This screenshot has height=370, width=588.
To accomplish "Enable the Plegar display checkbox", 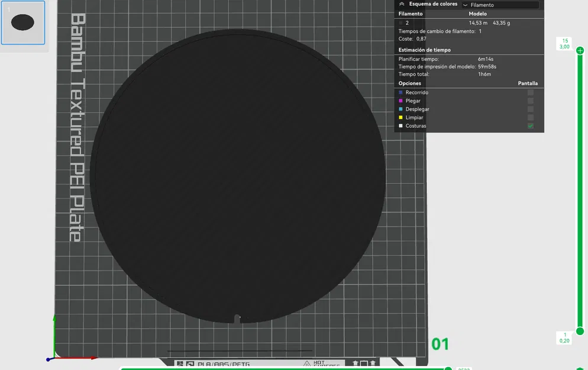I will pos(530,101).
